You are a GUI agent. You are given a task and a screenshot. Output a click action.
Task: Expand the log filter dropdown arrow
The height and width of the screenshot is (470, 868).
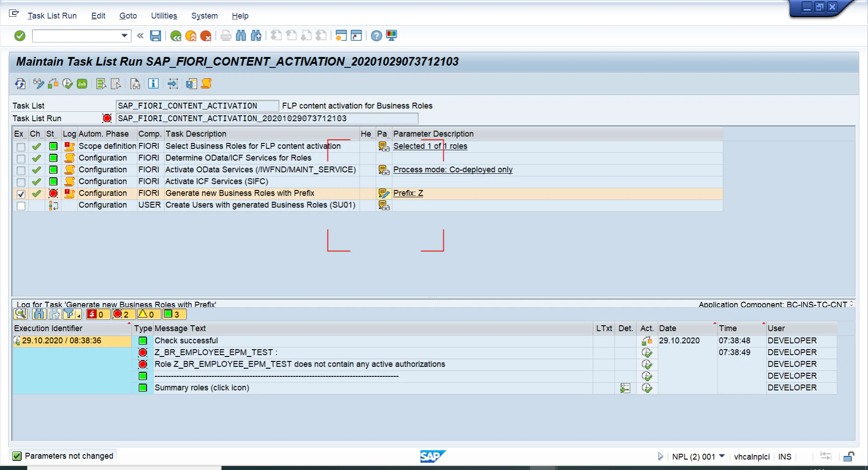[79, 315]
